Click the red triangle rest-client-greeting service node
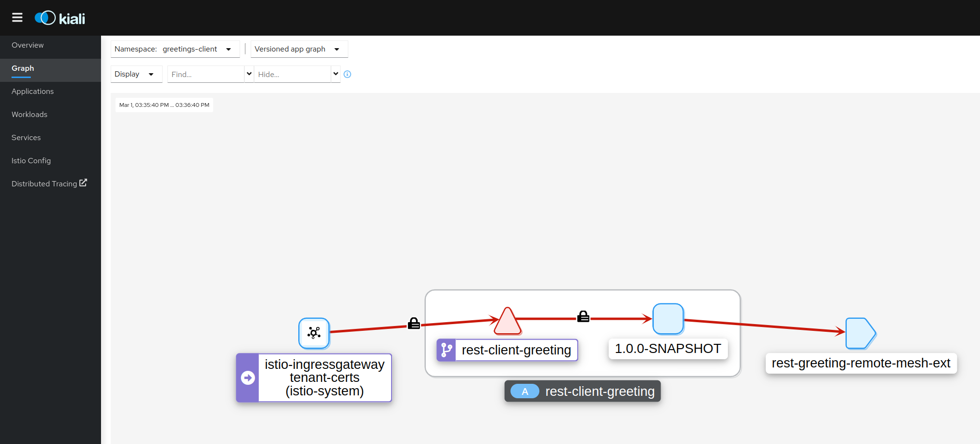Screen dimensions: 980x444 (508, 322)
